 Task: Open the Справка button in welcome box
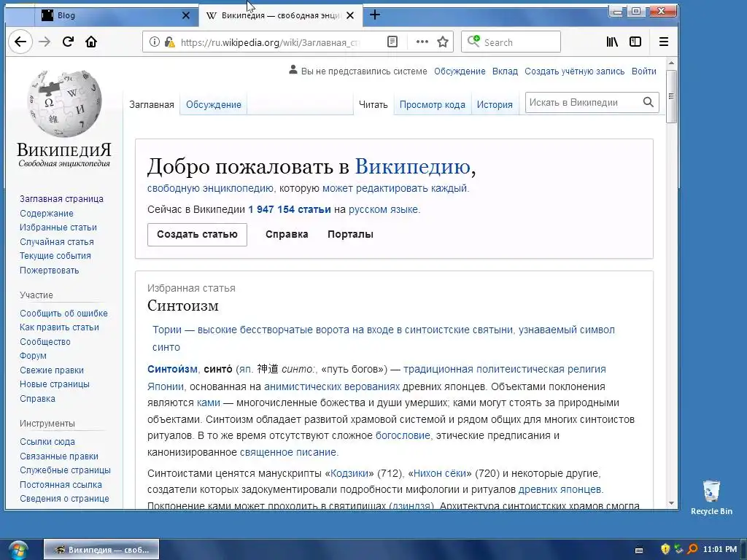point(287,234)
